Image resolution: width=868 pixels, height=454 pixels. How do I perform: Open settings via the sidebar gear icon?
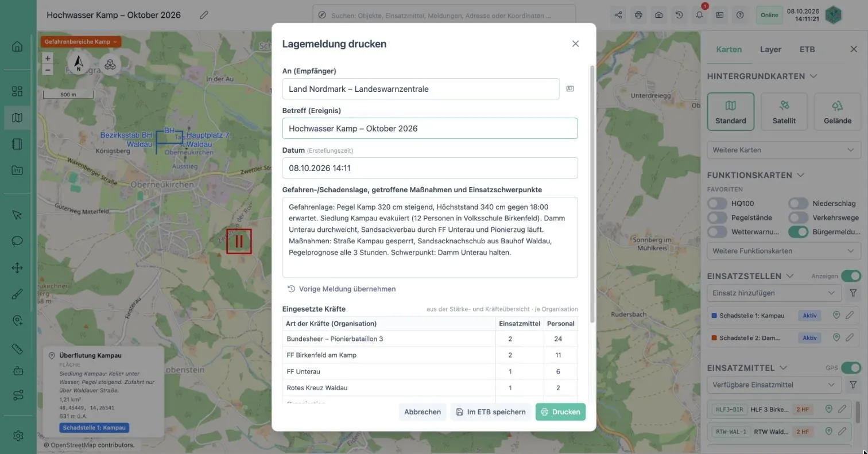[x=18, y=436]
